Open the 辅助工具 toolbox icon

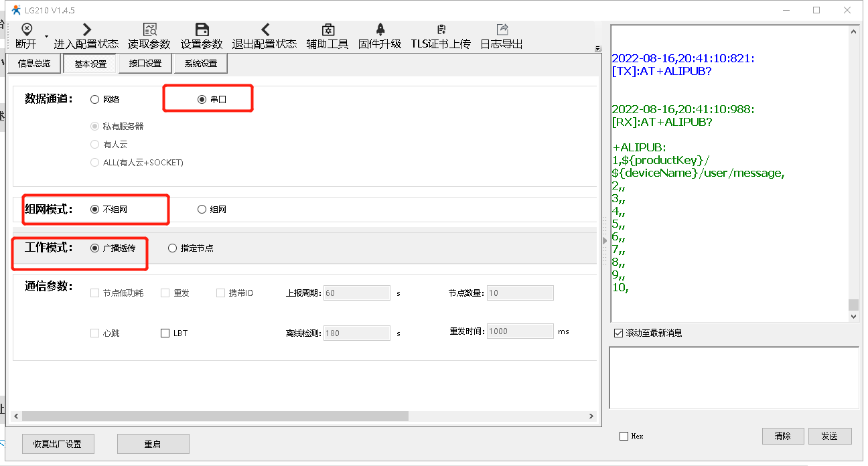coord(328,29)
